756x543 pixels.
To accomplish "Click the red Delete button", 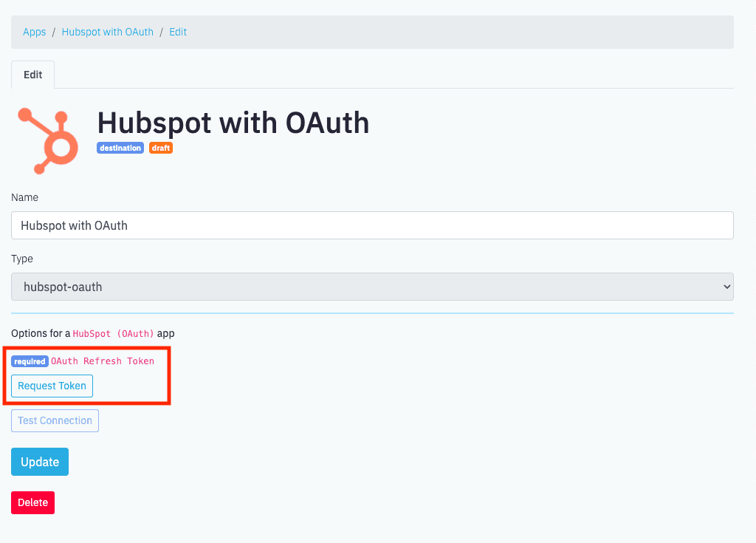I will click(x=32, y=503).
